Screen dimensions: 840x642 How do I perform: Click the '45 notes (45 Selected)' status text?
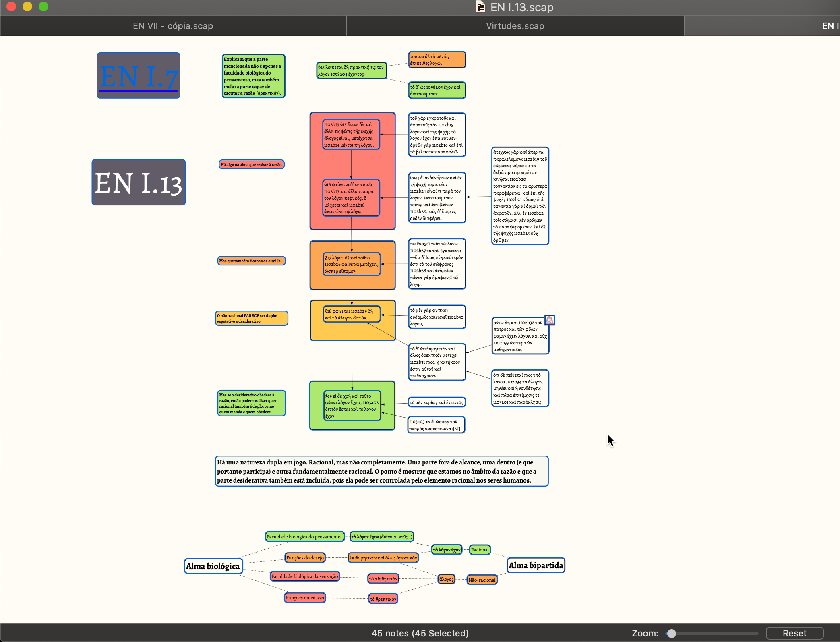point(420,633)
